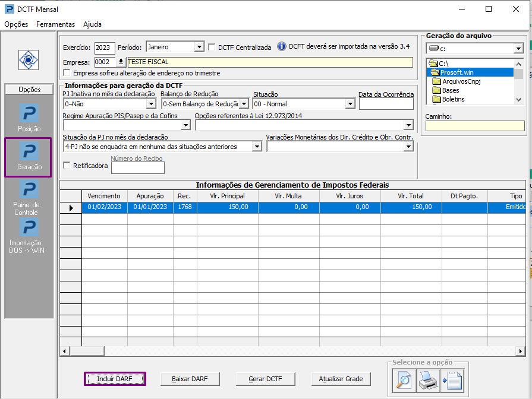Expand the Período dropdown
The image size is (532, 399).
pyautogui.click(x=199, y=47)
